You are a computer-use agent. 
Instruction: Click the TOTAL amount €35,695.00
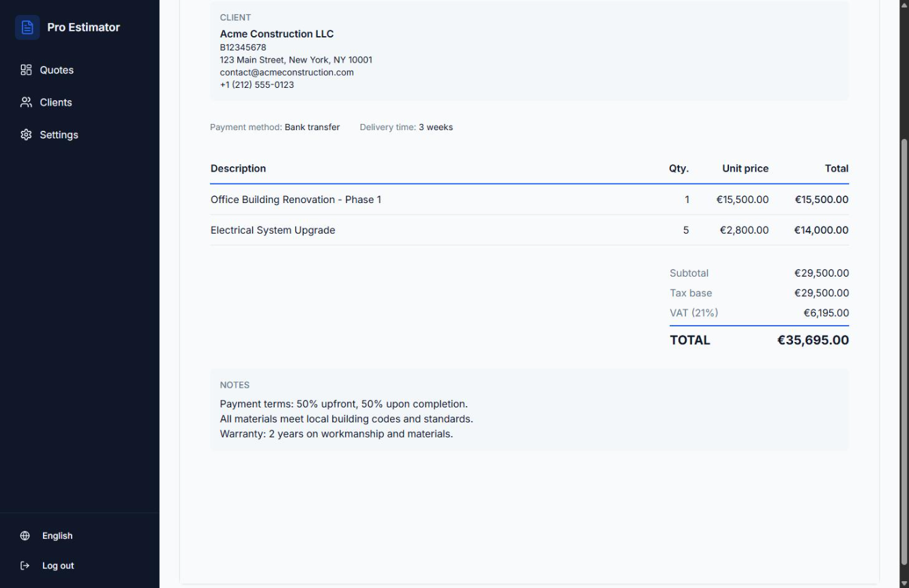[812, 339]
